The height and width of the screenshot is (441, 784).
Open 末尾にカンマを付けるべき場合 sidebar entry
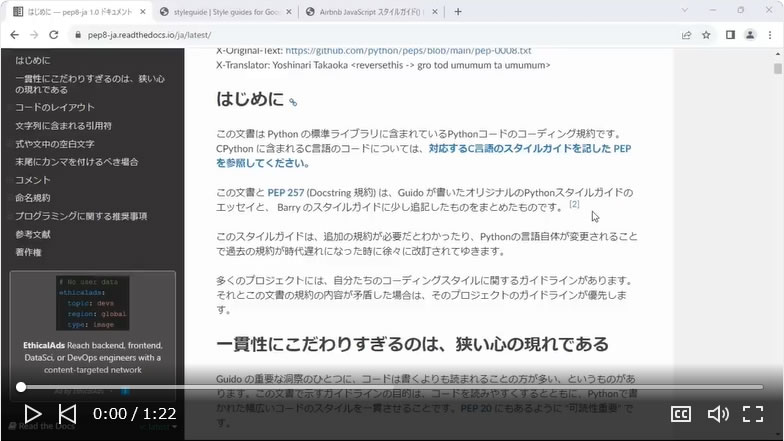[76, 162]
